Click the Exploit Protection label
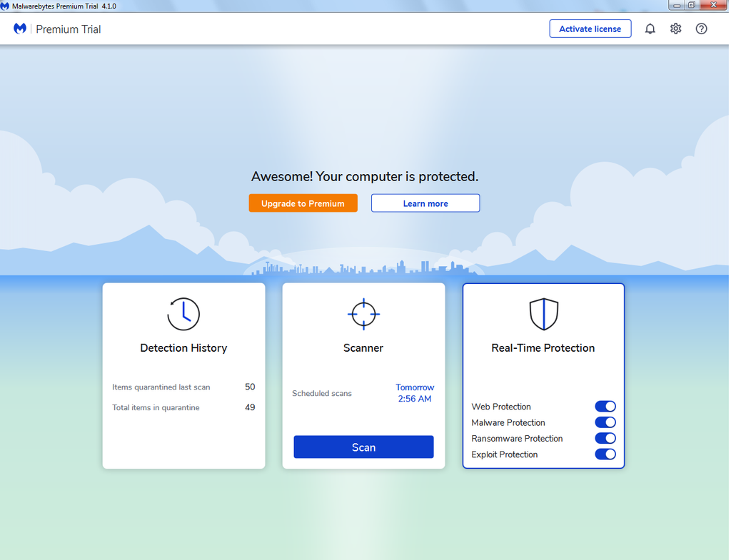Screen dimensions: 731x560 coord(505,454)
